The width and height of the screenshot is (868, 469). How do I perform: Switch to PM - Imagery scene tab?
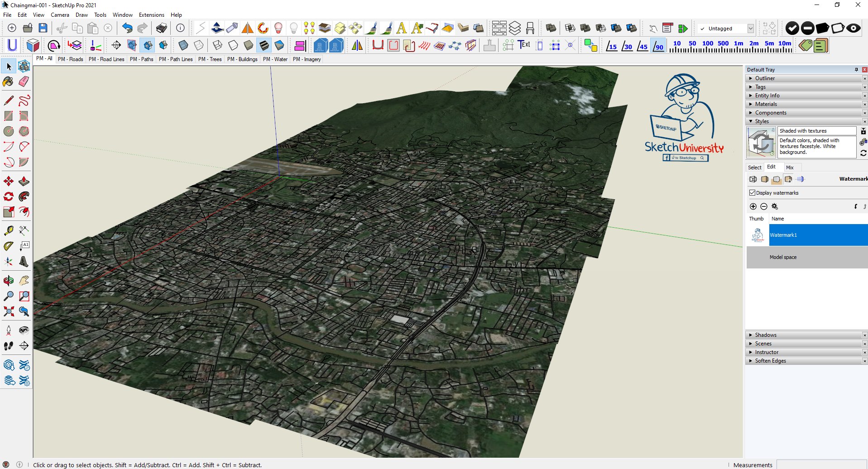point(307,59)
